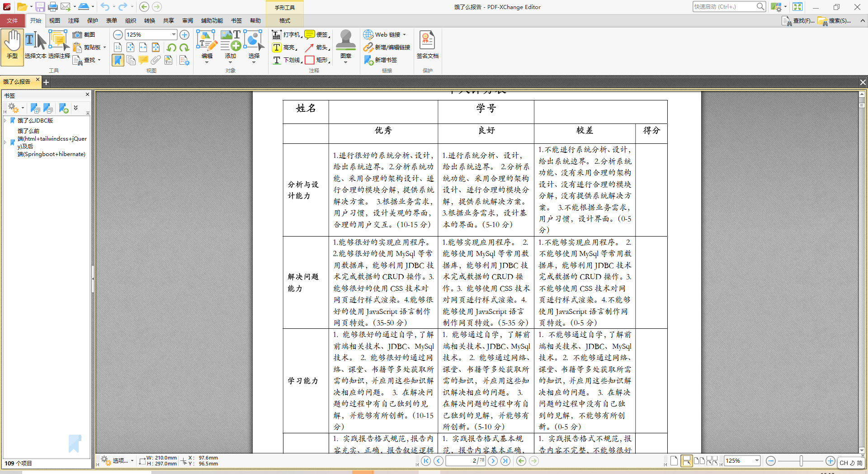This screenshot has width=868, height=474.
Task: Set zoom to actual size (1:1)
Action: (x=118, y=47)
